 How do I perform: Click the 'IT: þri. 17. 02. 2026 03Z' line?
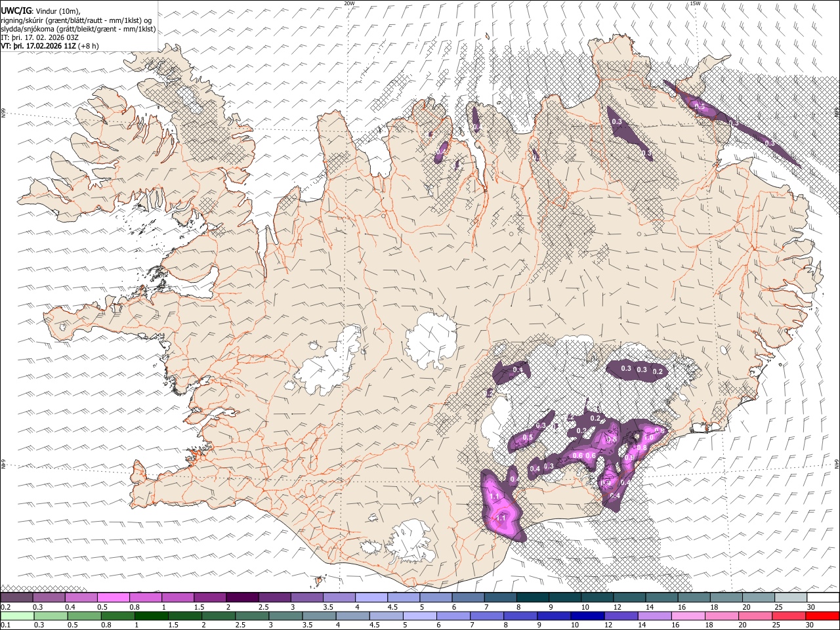[x=40, y=37]
